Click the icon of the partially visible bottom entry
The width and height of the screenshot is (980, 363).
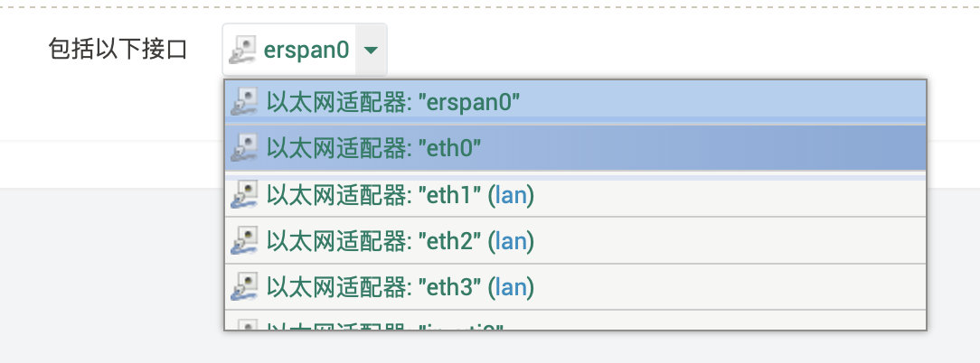[244, 325]
